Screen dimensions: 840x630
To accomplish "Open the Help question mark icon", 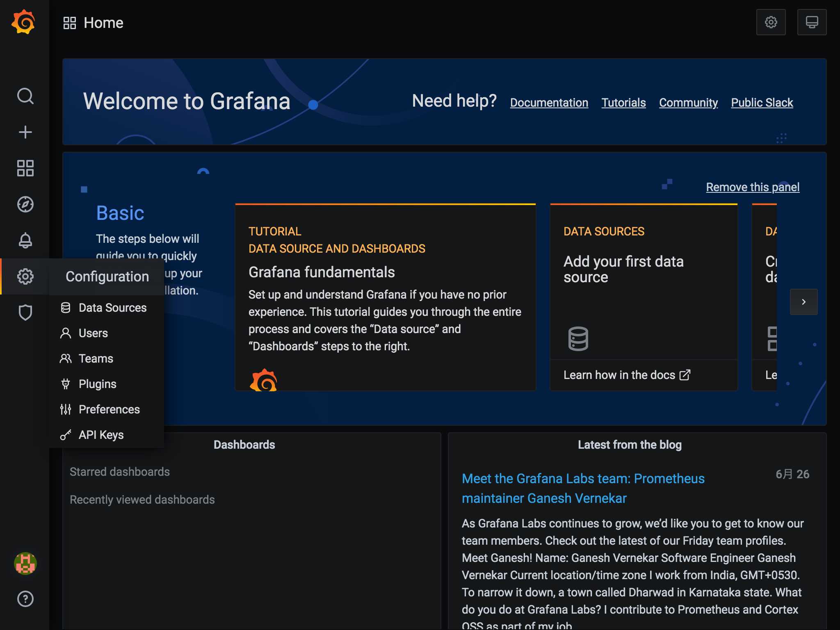I will (x=25, y=599).
